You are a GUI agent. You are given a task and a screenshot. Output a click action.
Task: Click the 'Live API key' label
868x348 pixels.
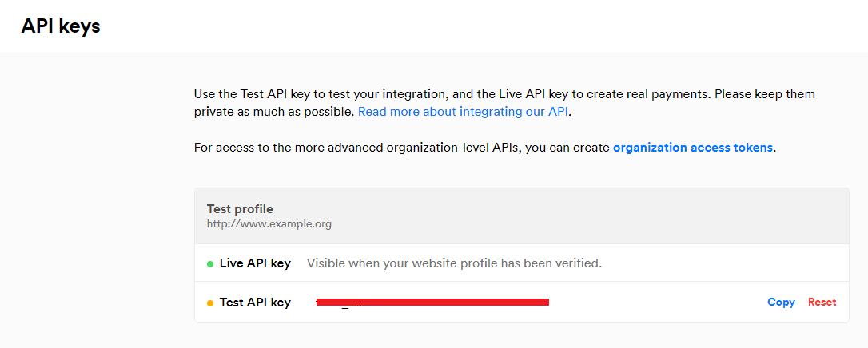(x=255, y=263)
